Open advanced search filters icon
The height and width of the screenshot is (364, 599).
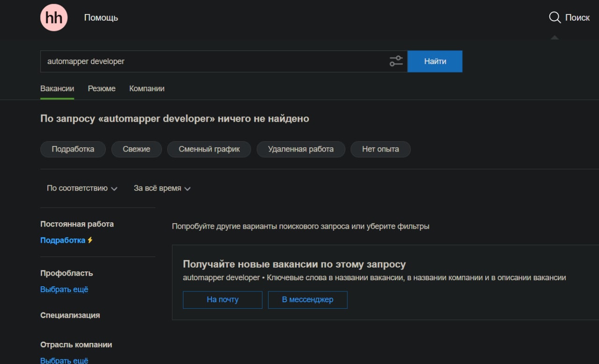[396, 61]
